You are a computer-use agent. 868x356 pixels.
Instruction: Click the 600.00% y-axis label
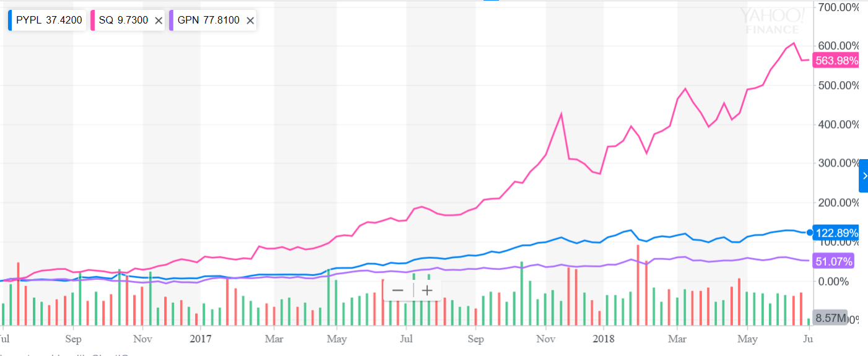tap(837, 46)
